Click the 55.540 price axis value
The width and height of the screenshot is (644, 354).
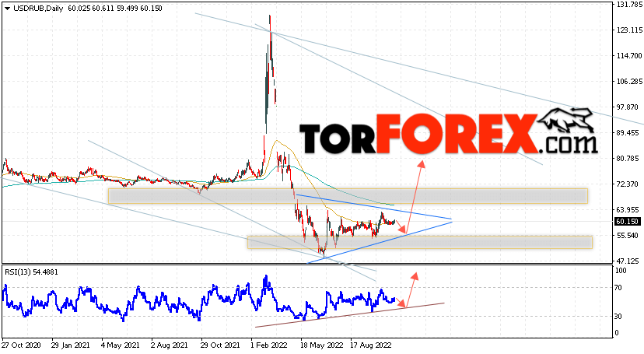pyautogui.click(x=627, y=235)
